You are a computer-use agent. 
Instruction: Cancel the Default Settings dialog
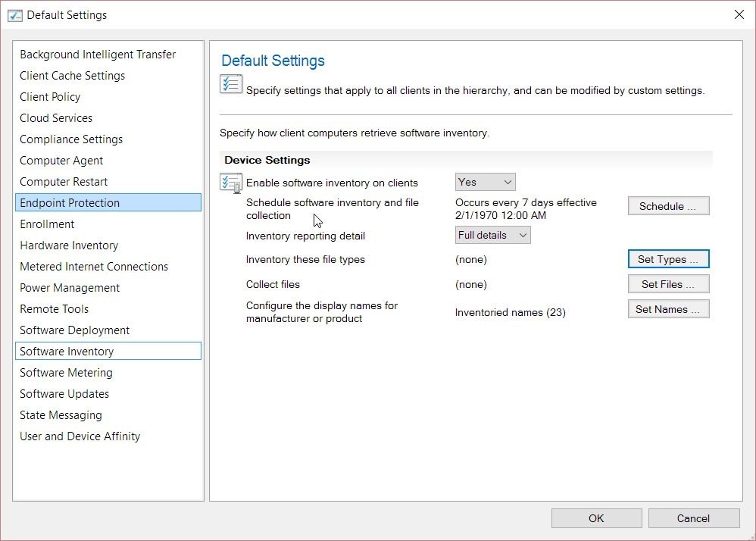[x=694, y=518]
